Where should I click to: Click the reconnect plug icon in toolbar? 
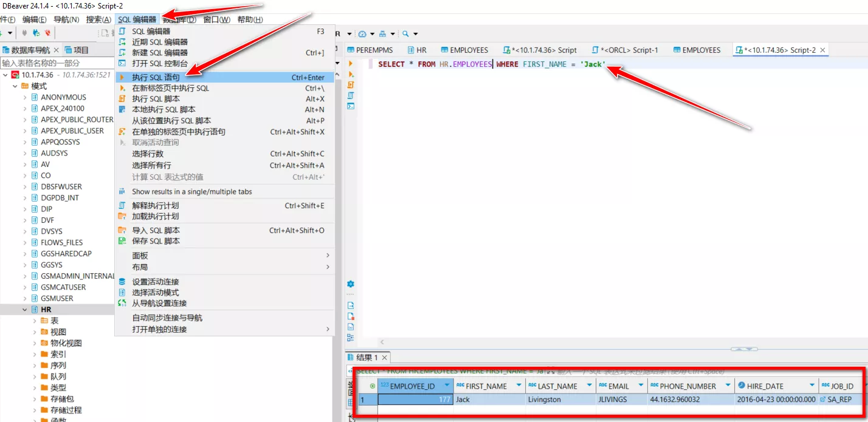tap(36, 33)
